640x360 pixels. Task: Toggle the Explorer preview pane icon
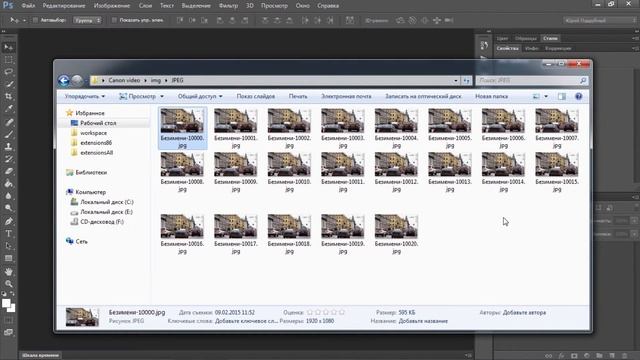coord(562,96)
